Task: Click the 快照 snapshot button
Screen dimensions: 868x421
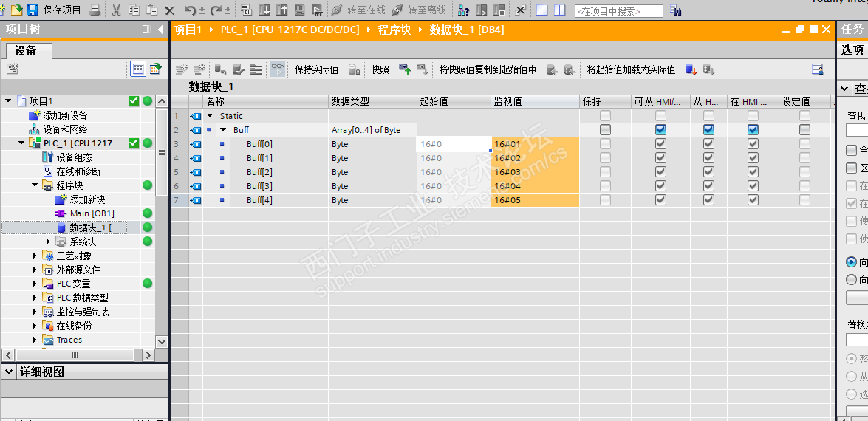Action: coord(380,69)
